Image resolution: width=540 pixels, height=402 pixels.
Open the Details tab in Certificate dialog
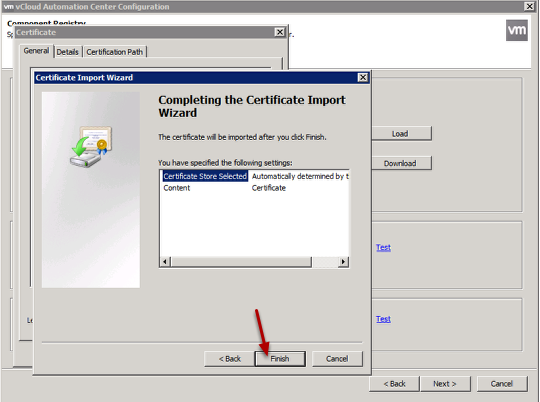pyautogui.click(x=68, y=52)
